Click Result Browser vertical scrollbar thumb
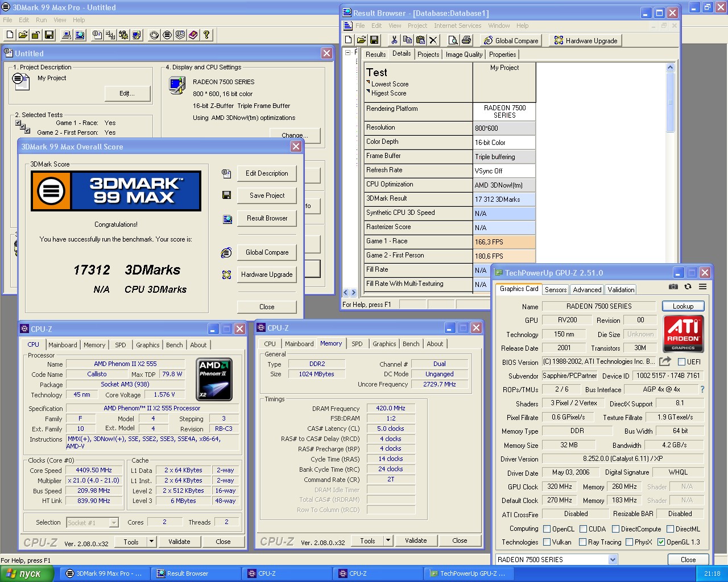 tap(670, 103)
